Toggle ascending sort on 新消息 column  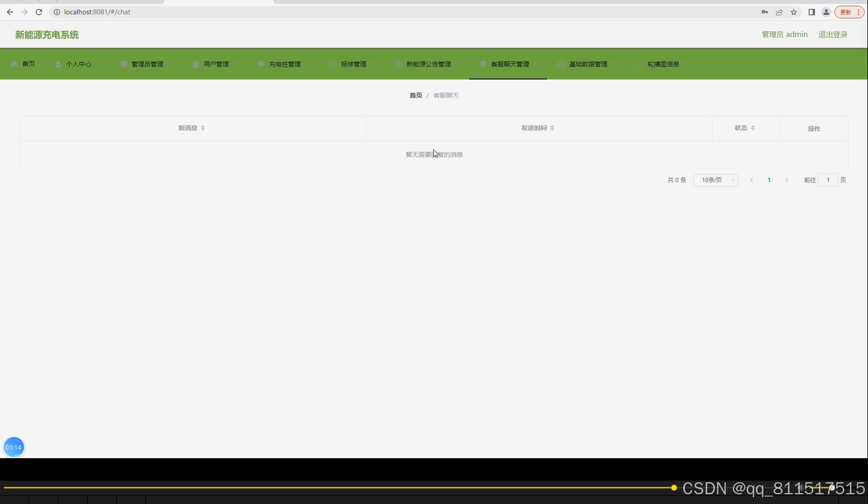pyautogui.click(x=203, y=125)
